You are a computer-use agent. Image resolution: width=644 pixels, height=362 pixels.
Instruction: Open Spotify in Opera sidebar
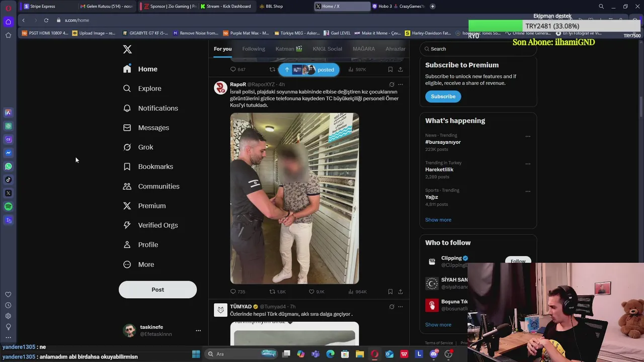pos(8,207)
